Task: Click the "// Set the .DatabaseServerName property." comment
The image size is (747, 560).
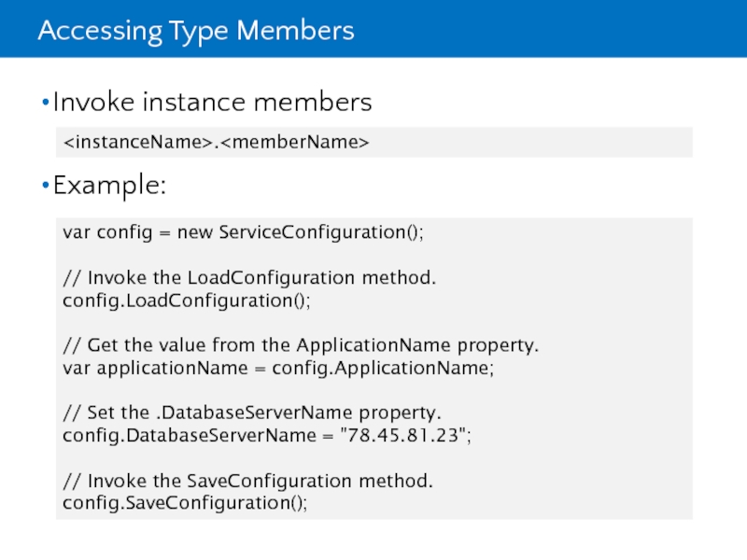Action: [252, 413]
